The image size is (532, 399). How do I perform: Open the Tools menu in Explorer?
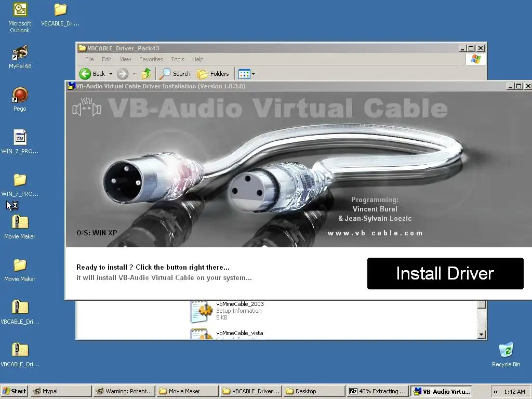pyautogui.click(x=178, y=59)
